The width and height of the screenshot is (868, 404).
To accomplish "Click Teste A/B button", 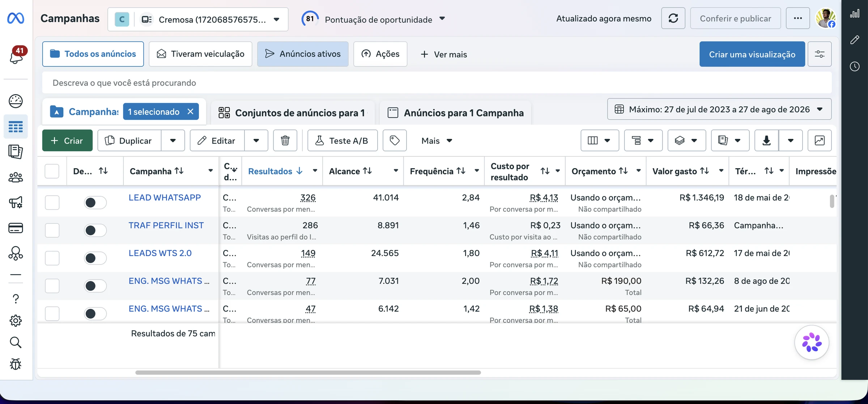I will pyautogui.click(x=342, y=140).
